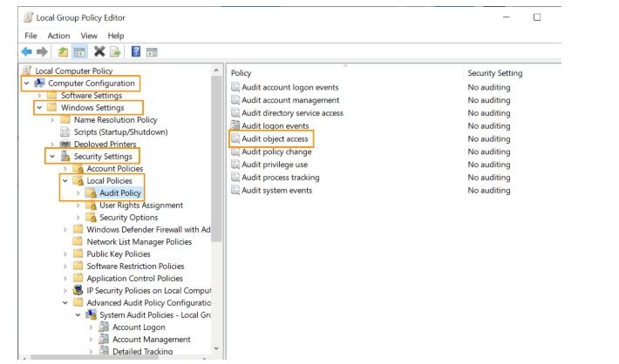The image size is (619, 364).
Task: Open the View menu
Action: pyautogui.click(x=89, y=36)
